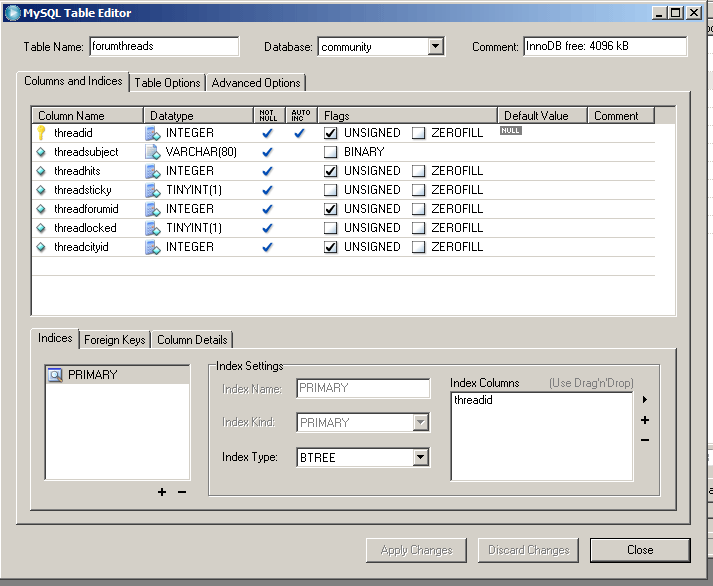This screenshot has width=713, height=586.
Task: Select the Columns and Indices tab
Action: 73,81
